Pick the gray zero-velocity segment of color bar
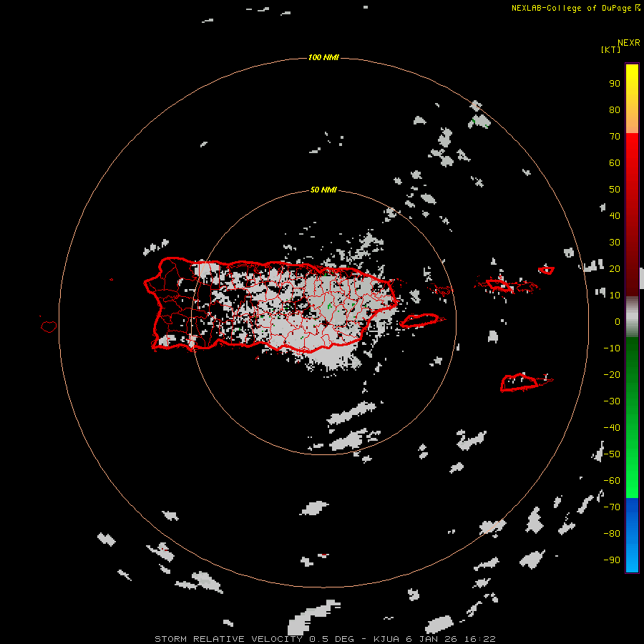The height and width of the screenshot is (644, 644). pos(632,317)
